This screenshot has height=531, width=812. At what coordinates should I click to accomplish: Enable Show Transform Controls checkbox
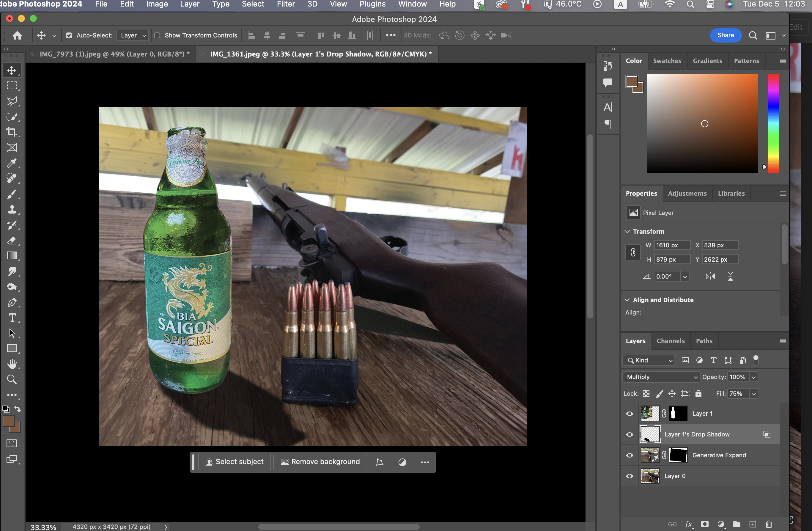(x=157, y=35)
